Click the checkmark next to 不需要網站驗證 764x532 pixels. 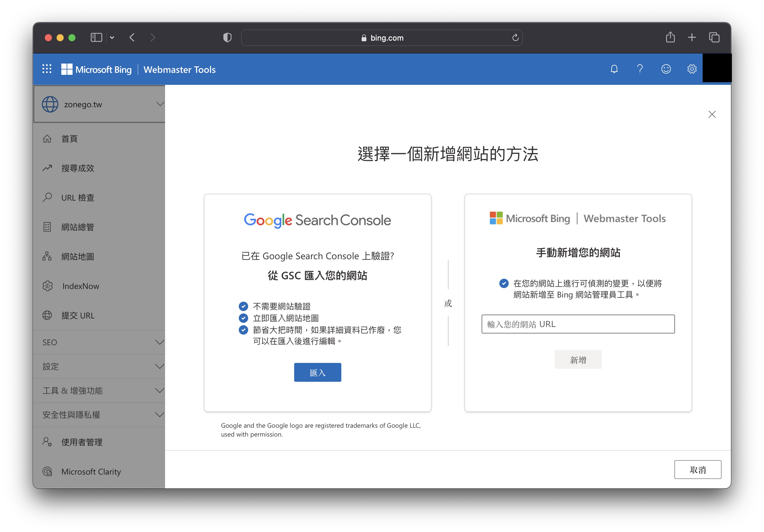point(243,306)
